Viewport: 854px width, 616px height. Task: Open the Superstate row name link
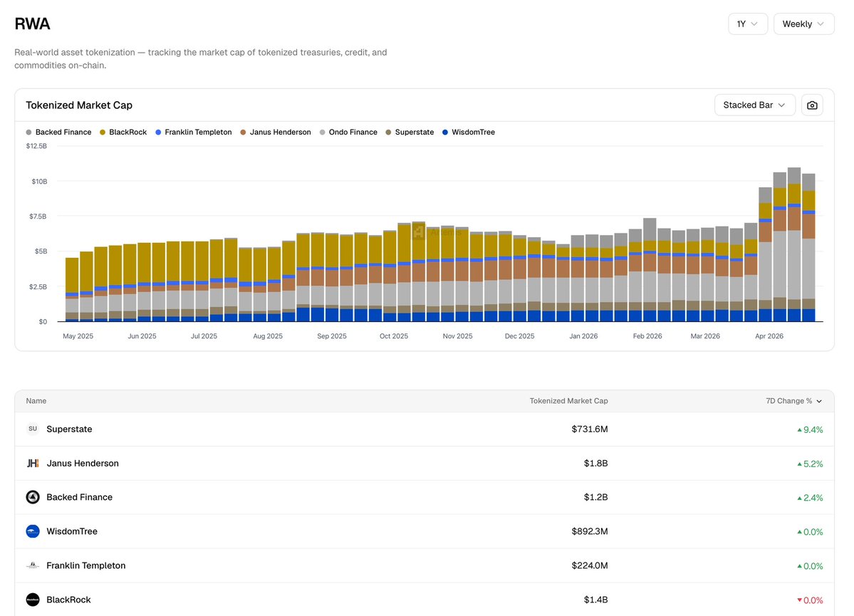coord(69,429)
